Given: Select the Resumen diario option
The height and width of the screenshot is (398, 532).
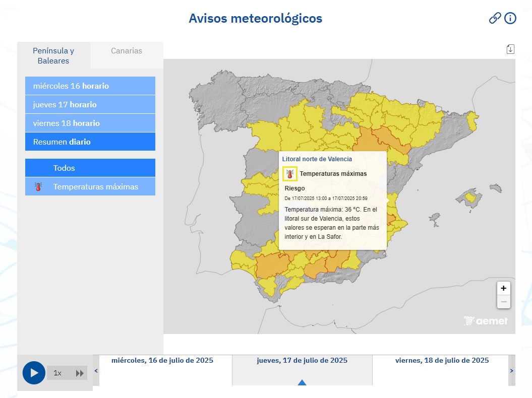Looking at the screenshot, I should pyautogui.click(x=90, y=142).
